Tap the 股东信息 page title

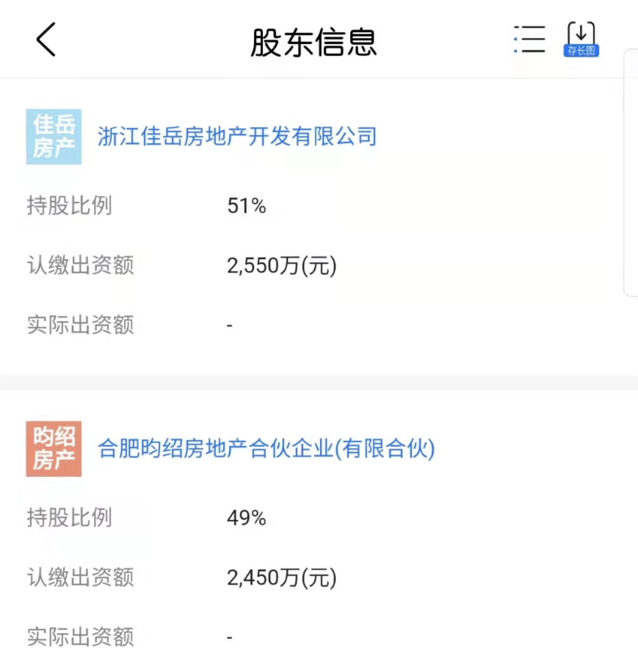click(314, 43)
